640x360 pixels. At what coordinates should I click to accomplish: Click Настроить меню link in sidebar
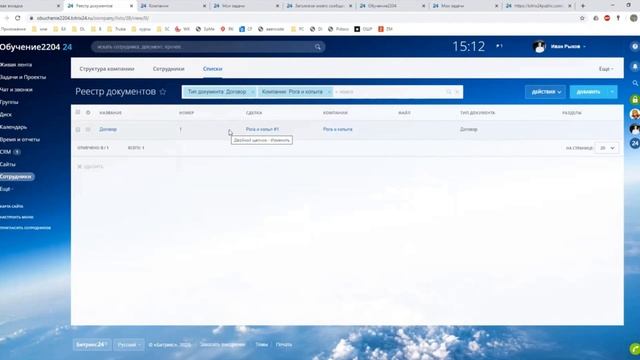pyautogui.click(x=17, y=217)
